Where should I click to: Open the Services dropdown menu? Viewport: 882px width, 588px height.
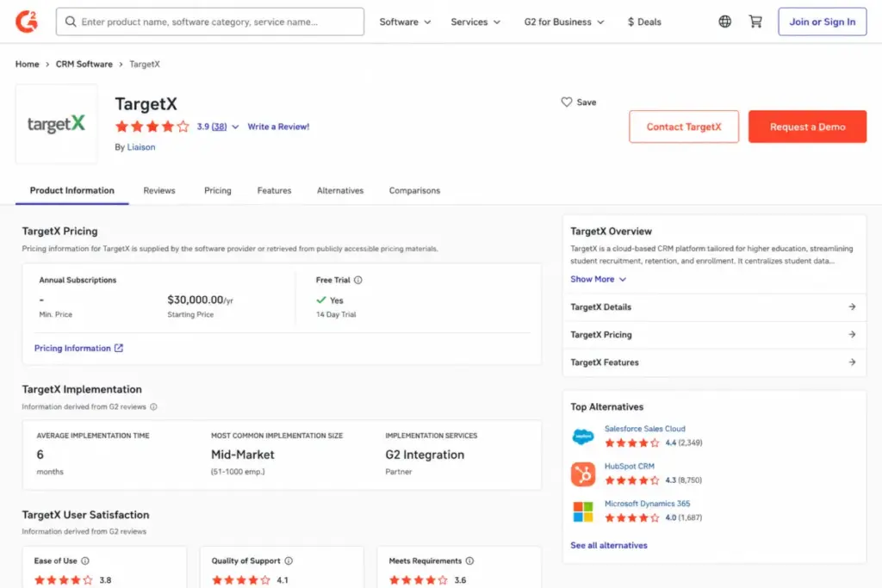(x=475, y=22)
